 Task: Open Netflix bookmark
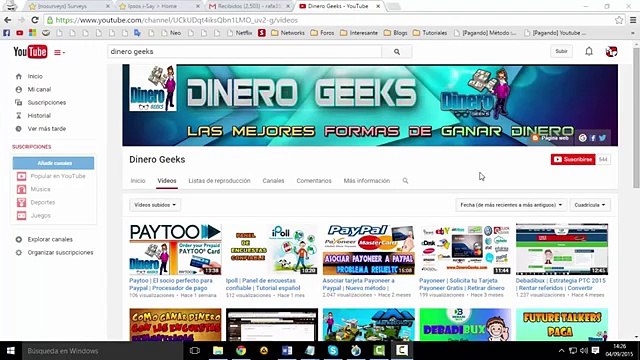pyautogui.click(x=240, y=33)
